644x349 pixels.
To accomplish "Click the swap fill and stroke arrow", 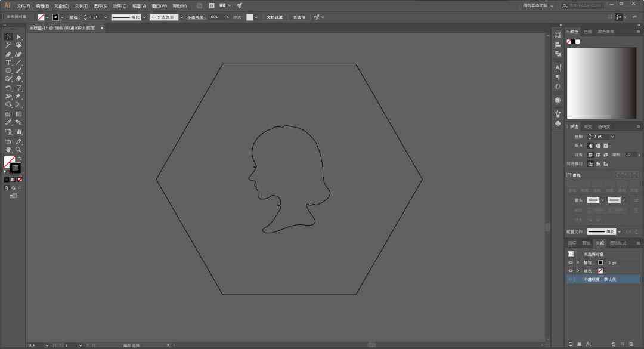I will point(19,158).
